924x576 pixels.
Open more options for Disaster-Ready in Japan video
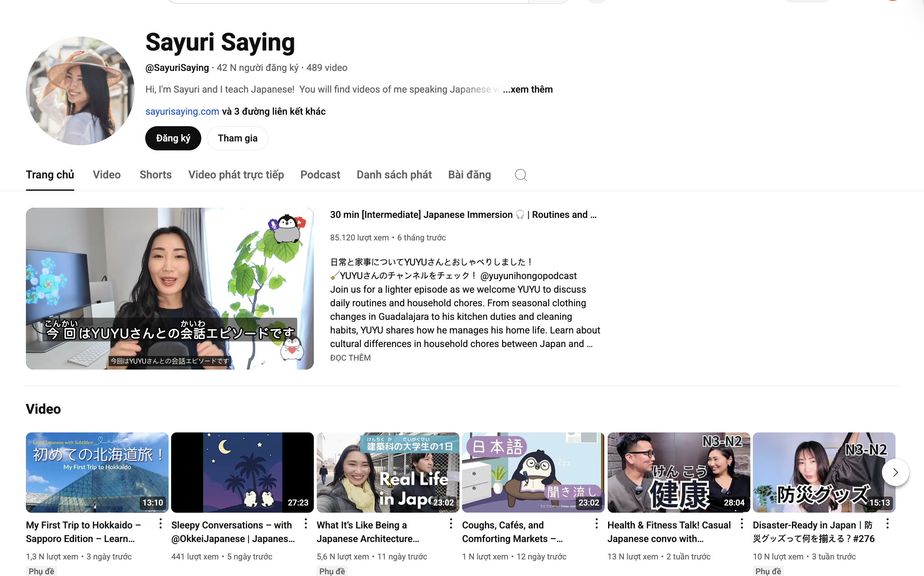887,524
